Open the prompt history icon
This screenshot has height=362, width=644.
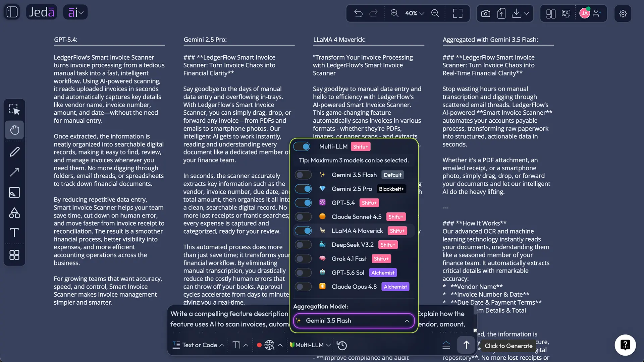(x=341, y=345)
